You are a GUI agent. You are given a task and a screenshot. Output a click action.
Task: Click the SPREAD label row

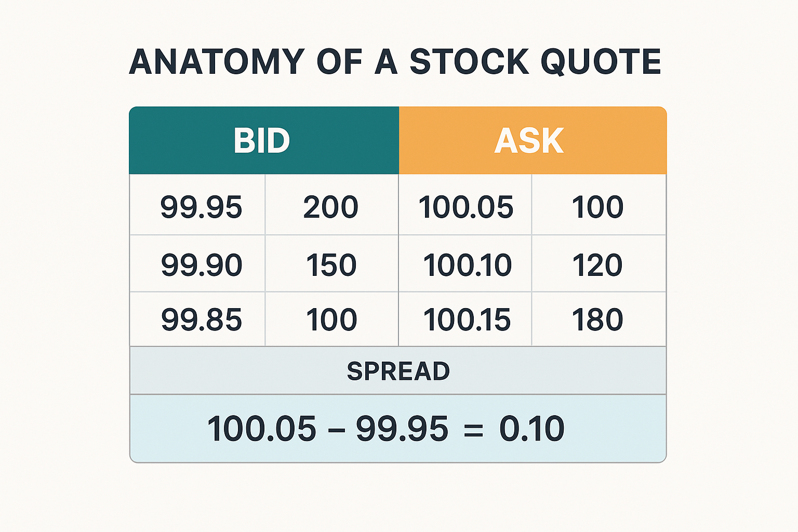(x=398, y=371)
